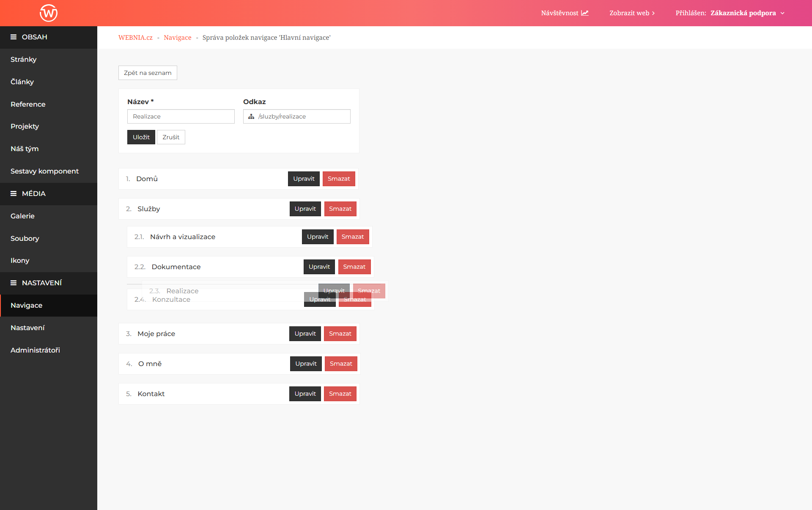Click the MÉDIA section header
812x510 pixels.
point(49,194)
